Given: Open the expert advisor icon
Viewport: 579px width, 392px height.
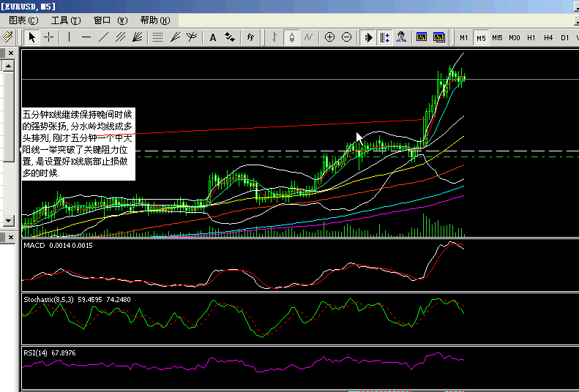Looking at the screenshot, I should (x=401, y=37).
